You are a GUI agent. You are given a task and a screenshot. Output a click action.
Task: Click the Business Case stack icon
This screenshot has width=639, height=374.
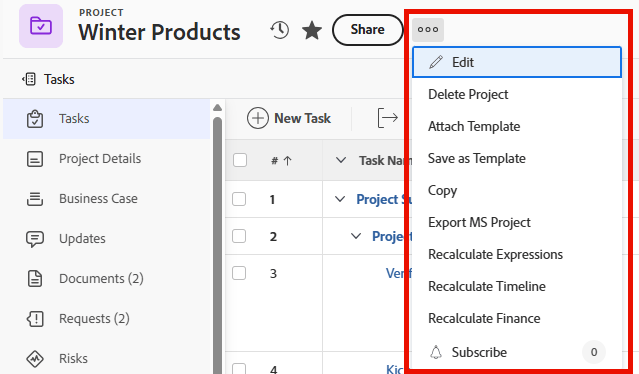[x=35, y=199]
